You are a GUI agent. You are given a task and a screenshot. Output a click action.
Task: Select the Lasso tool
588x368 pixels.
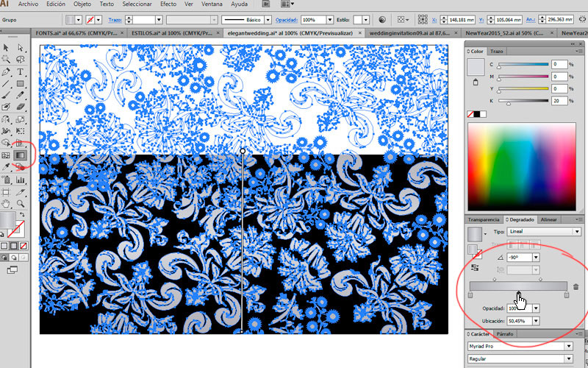coord(21,60)
